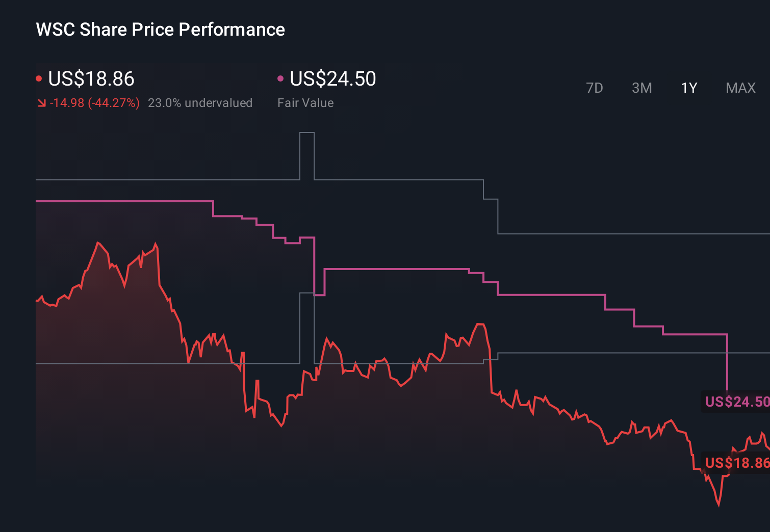Viewport: 770px width, 532px height.
Task: Click the 23.0% undervalued label
Action: [x=200, y=103]
